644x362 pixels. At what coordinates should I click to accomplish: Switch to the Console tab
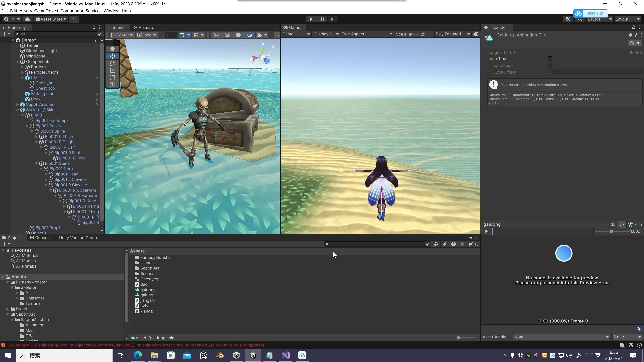coord(40,238)
